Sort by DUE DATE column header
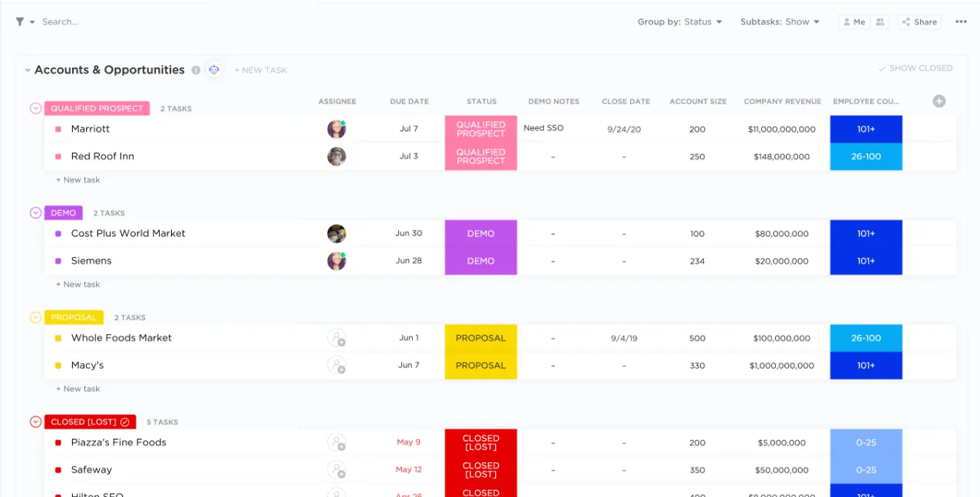 coord(409,101)
